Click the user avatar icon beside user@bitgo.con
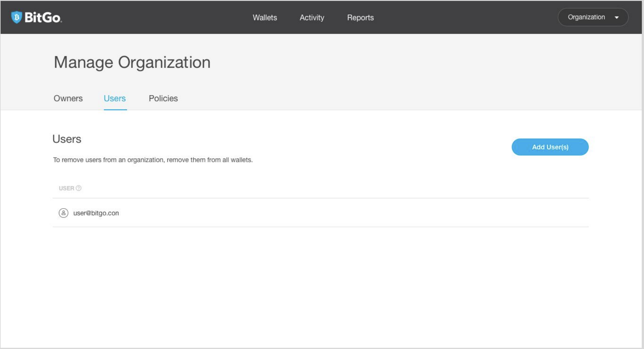The image size is (644, 349). (63, 213)
